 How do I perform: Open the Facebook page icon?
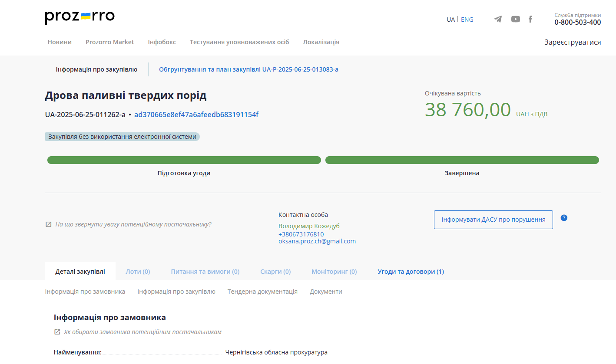click(530, 19)
